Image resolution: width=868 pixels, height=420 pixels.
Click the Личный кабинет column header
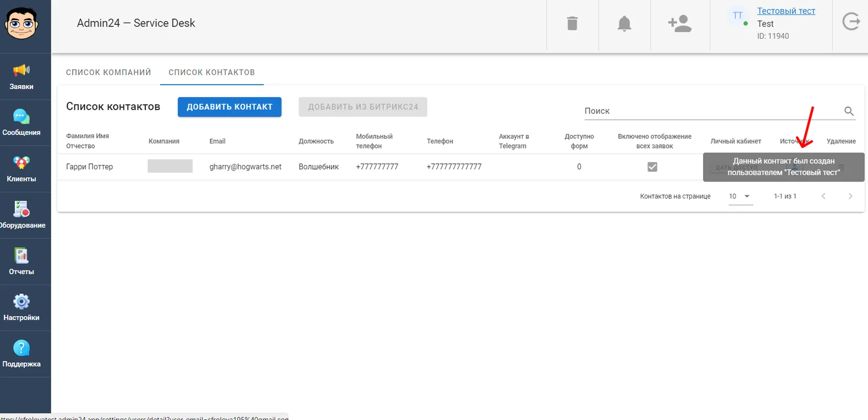tap(736, 141)
